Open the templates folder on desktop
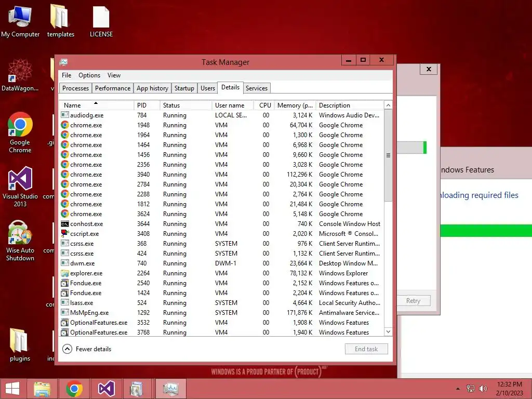Image resolution: width=532 pixels, height=399 pixels. point(60,21)
